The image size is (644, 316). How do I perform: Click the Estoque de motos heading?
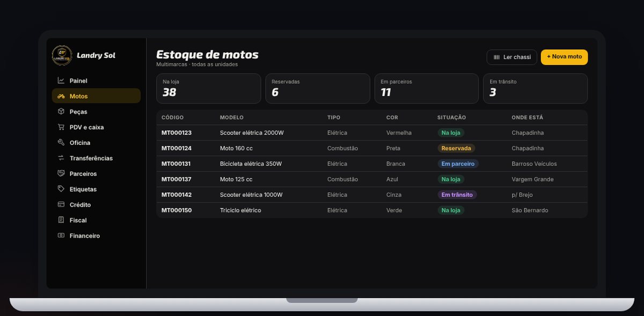pos(207,54)
